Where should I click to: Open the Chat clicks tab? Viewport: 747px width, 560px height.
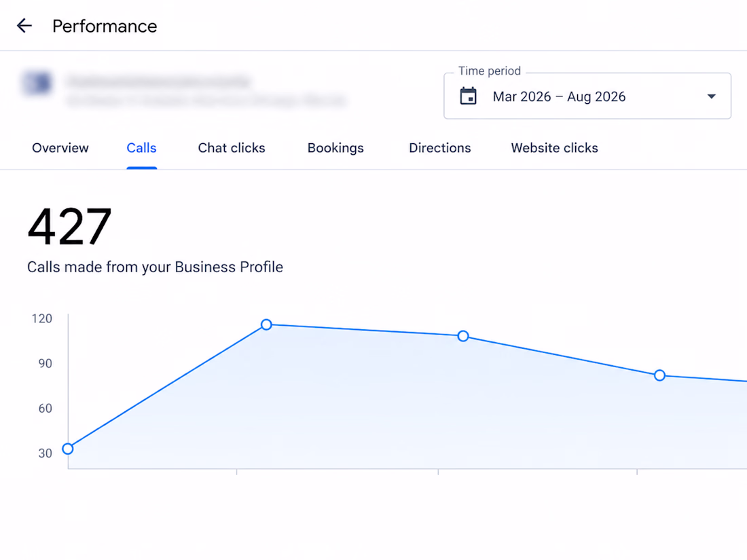point(232,148)
